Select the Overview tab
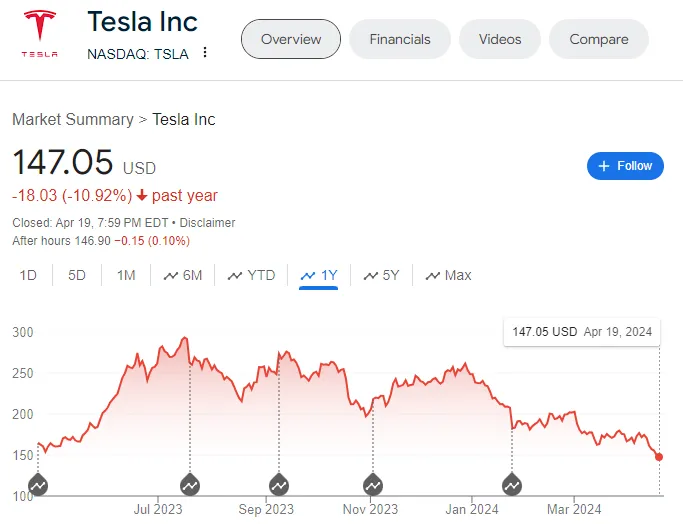The height and width of the screenshot is (524, 683). (x=291, y=39)
